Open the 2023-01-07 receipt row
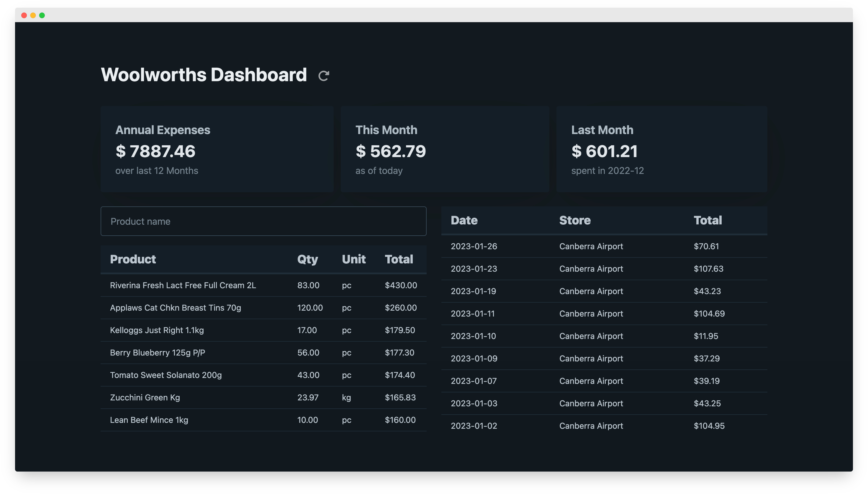This screenshot has height=494, width=868. pos(604,381)
